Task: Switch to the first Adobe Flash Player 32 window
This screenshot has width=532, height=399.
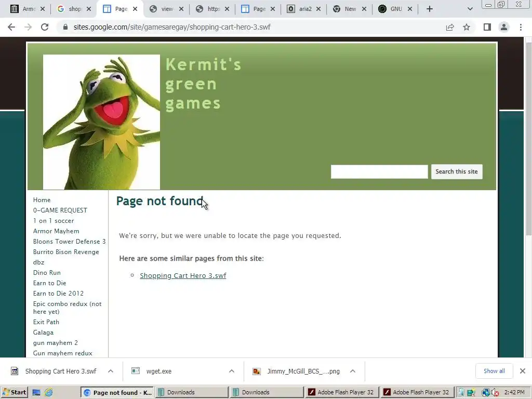Action: 342,393
